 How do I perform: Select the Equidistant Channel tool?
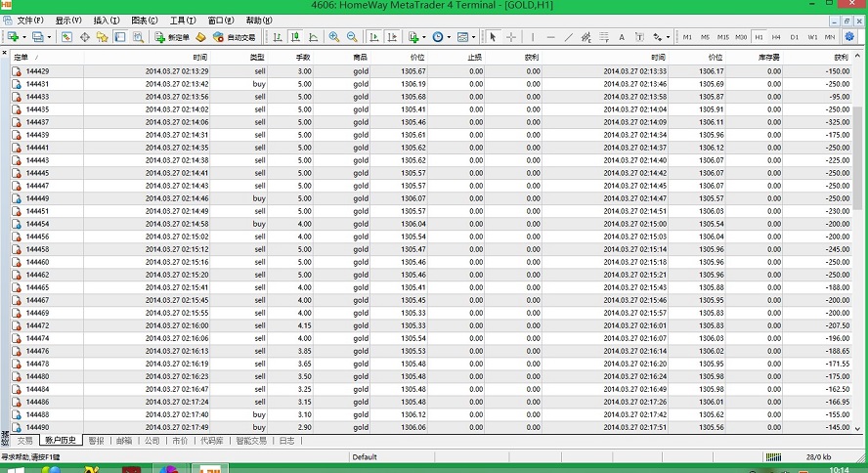586,37
